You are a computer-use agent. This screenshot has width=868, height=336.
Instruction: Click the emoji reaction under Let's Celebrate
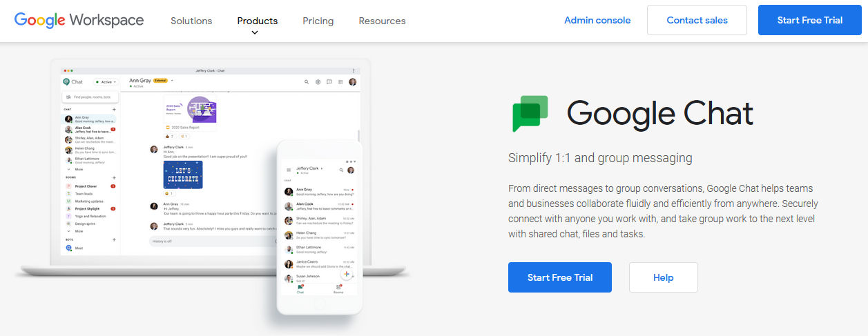coord(169,195)
